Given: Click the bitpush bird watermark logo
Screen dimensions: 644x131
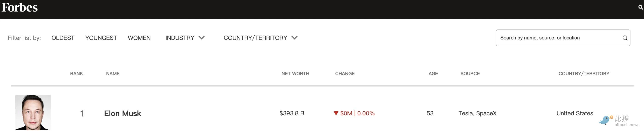Looking at the screenshot, I should (x=604, y=120).
